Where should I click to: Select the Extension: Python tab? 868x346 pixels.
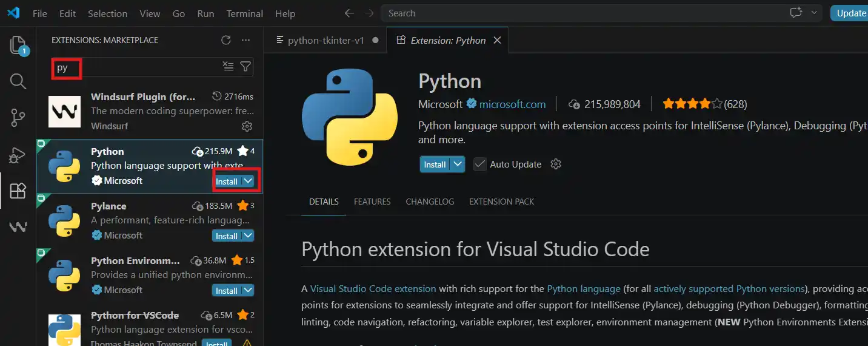pos(447,40)
